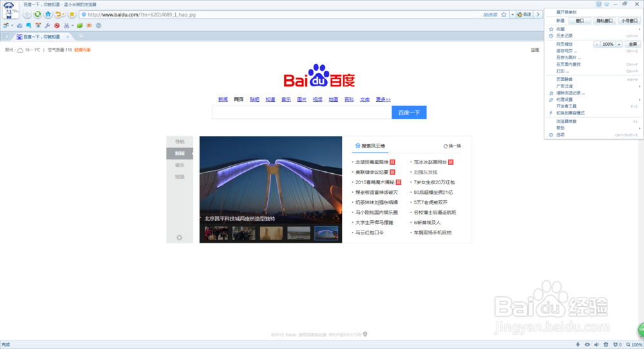
Task: Open a new tab with plus button
Action: click(81, 37)
